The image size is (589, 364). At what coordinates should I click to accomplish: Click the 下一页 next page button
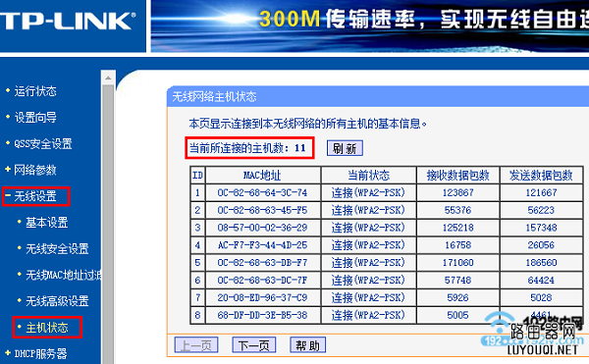[x=253, y=345]
